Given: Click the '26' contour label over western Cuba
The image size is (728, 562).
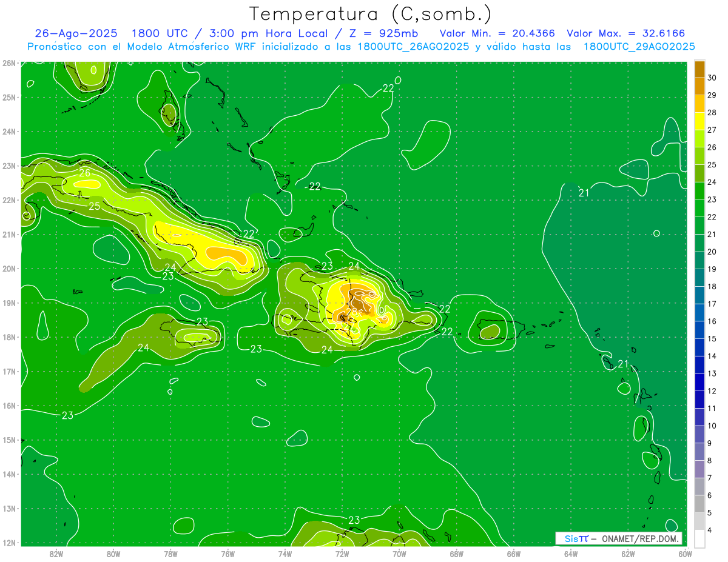Looking at the screenshot, I should click(85, 173).
